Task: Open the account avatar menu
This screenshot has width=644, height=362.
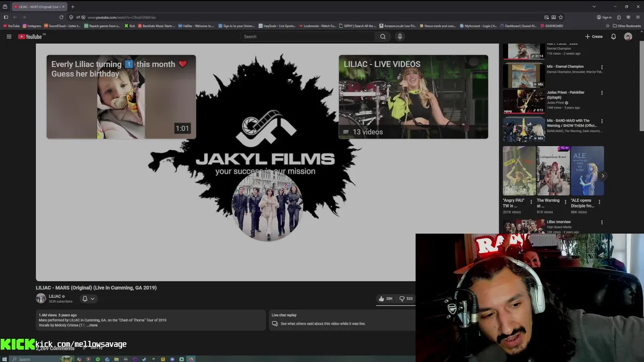Action: click(x=628, y=37)
